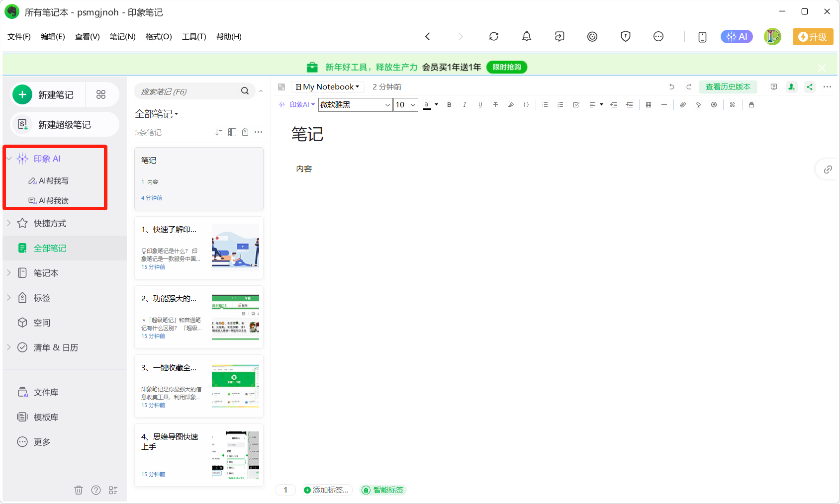The image size is (840, 504).
Task: Open the 文件(F) menu
Action: click(x=19, y=37)
